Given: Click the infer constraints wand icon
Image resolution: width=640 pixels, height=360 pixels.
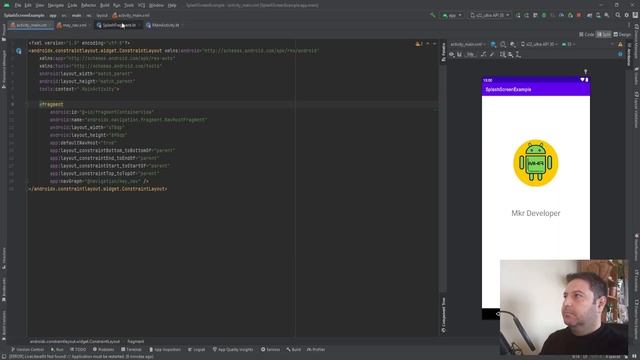Looking at the screenshot, I should pos(492,54).
